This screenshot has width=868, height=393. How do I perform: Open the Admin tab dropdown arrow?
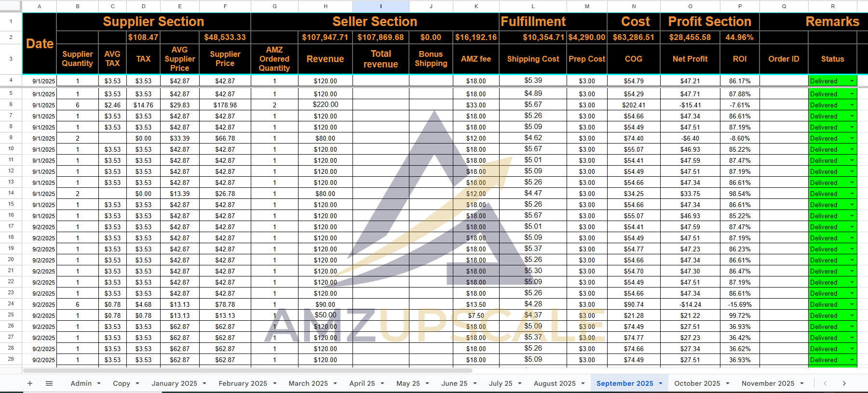(x=99, y=383)
